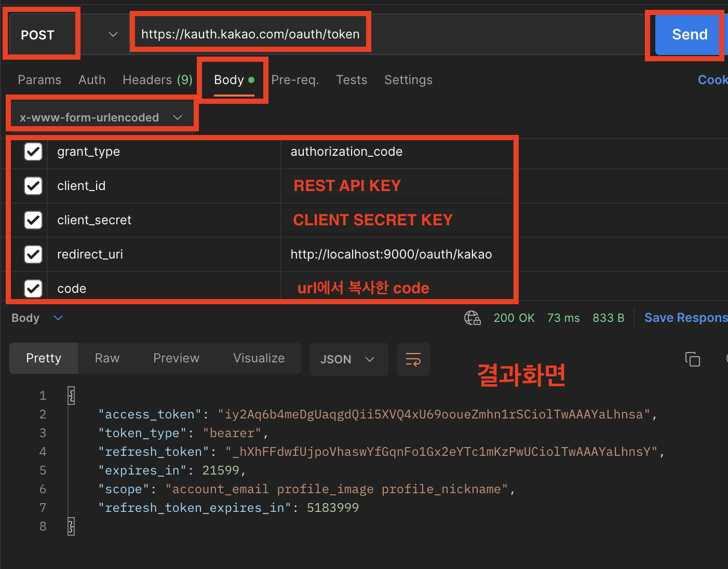
Task: Toggle the word-wrap lines icon
Action: 413,359
